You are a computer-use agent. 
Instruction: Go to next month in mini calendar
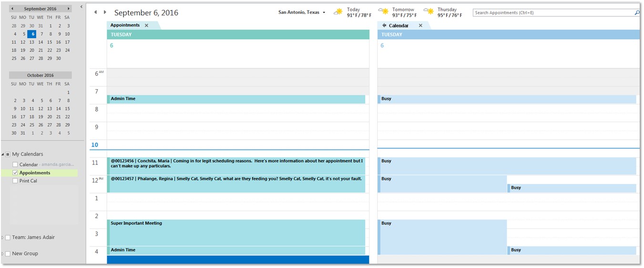[x=69, y=9]
